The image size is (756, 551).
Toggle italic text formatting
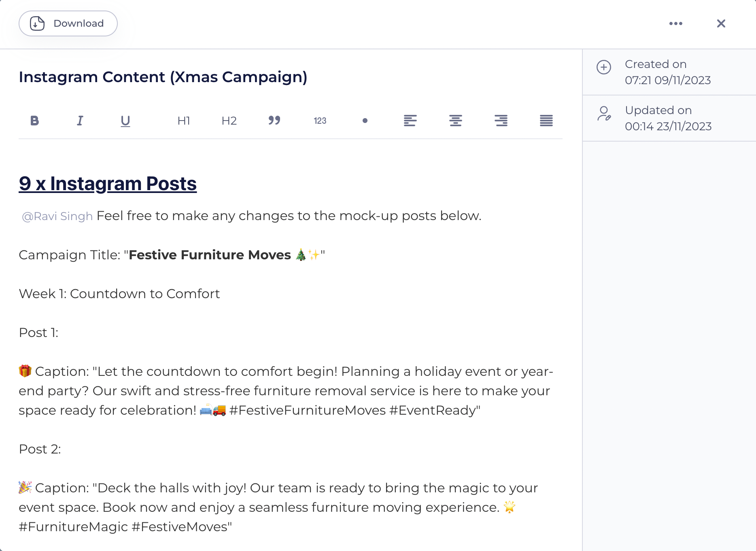click(x=80, y=121)
